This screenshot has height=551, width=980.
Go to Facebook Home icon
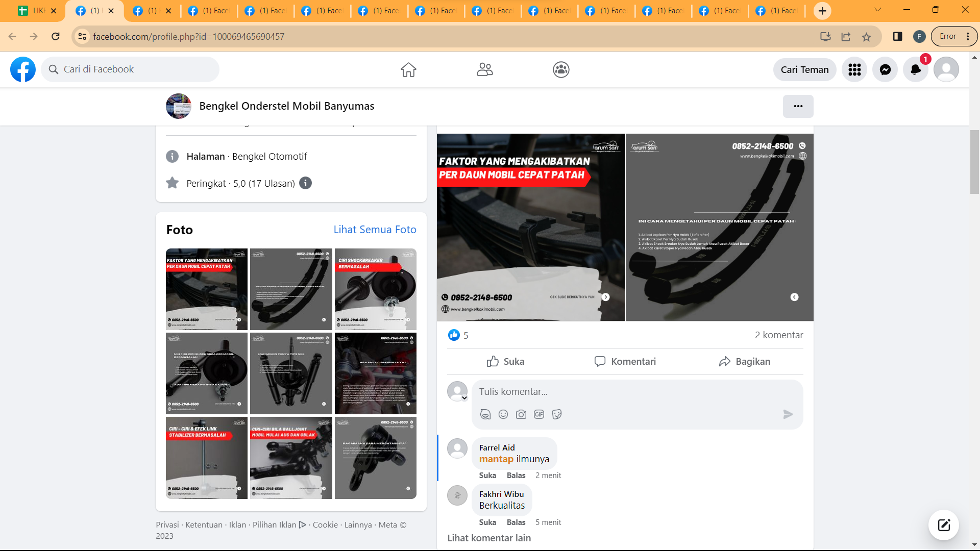tap(408, 69)
